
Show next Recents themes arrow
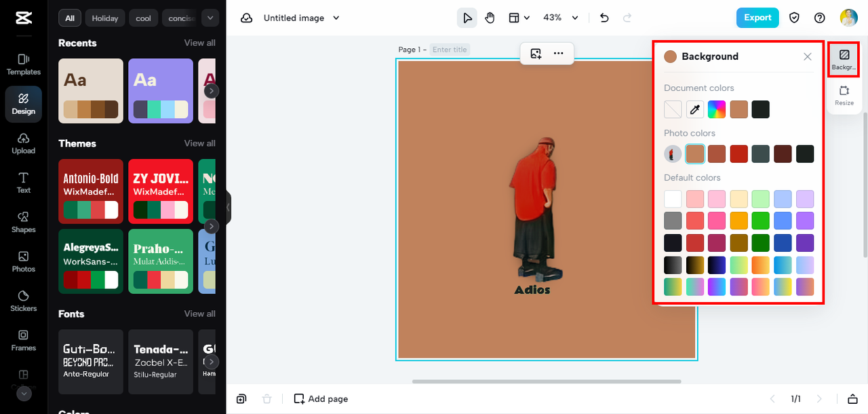212,90
